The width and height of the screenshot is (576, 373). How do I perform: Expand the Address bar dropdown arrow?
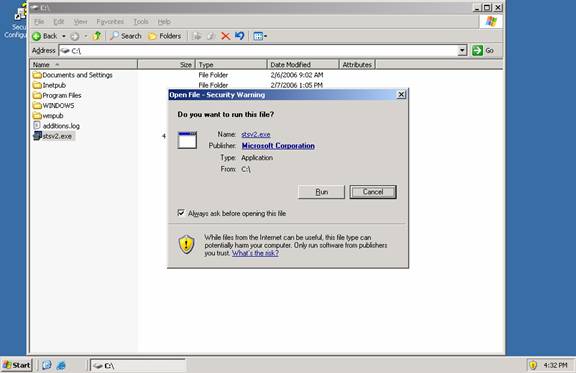(x=462, y=50)
